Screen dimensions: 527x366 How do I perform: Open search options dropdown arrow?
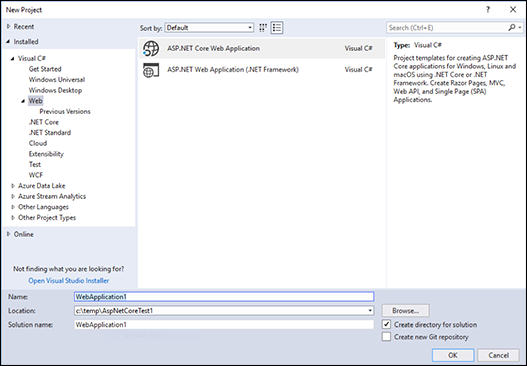[520, 28]
